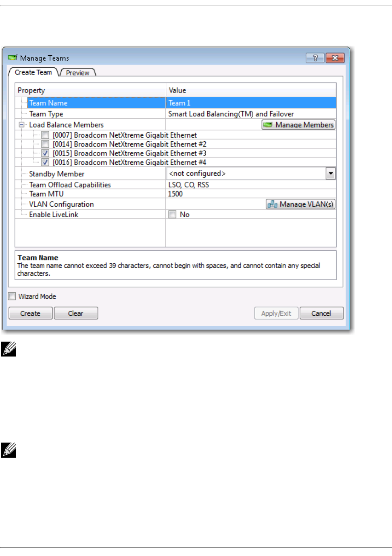The image size is (392, 556).
Task: Click the Manage Members button
Action: pos(298,125)
